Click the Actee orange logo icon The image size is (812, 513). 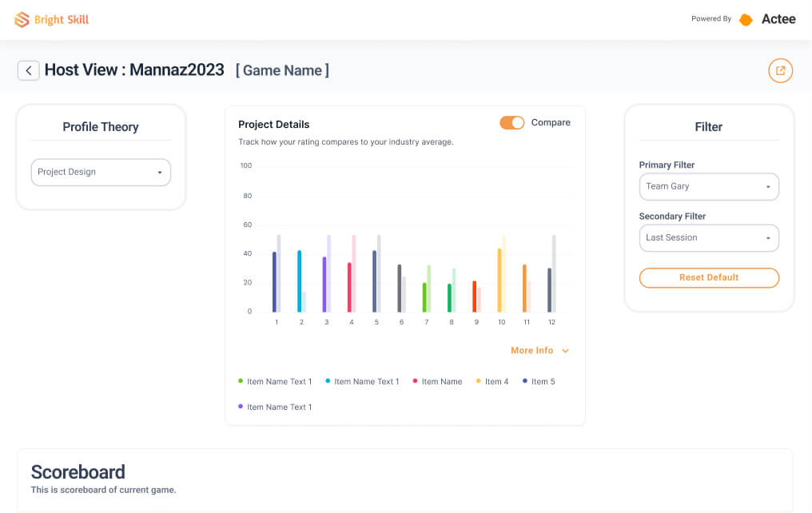(x=746, y=20)
